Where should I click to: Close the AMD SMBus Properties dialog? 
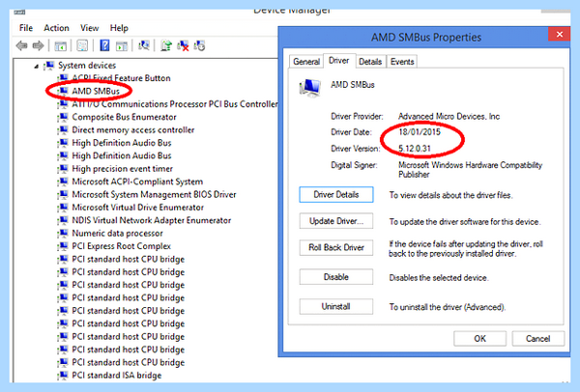(x=560, y=35)
